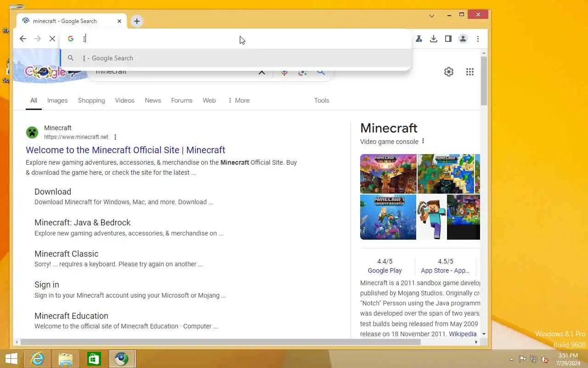588x368 pixels.
Task: Click the vertical page scrollbar
Action: point(484,80)
